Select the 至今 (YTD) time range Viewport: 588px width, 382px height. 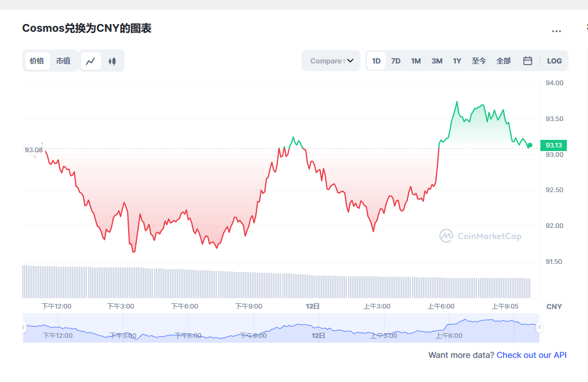tap(479, 61)
